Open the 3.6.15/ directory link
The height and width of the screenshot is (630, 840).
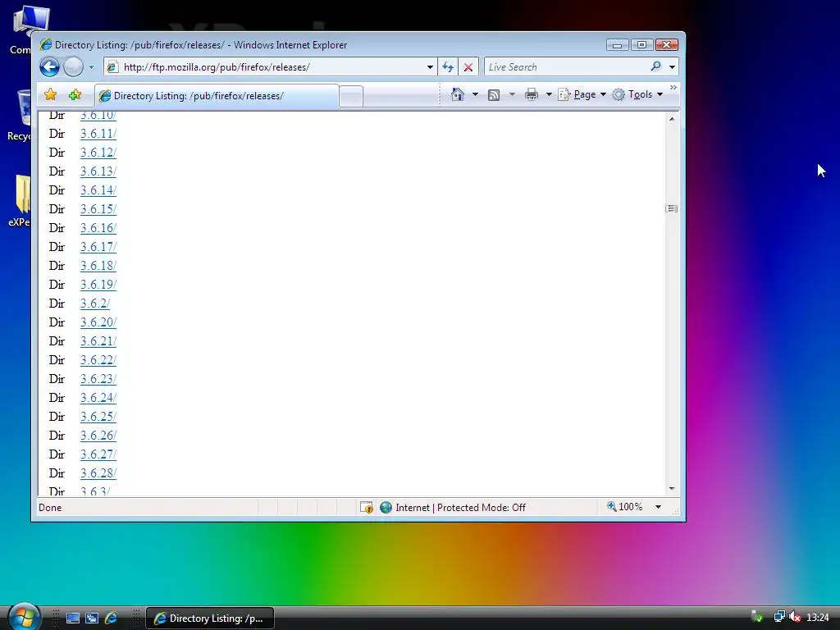point(98,209)
